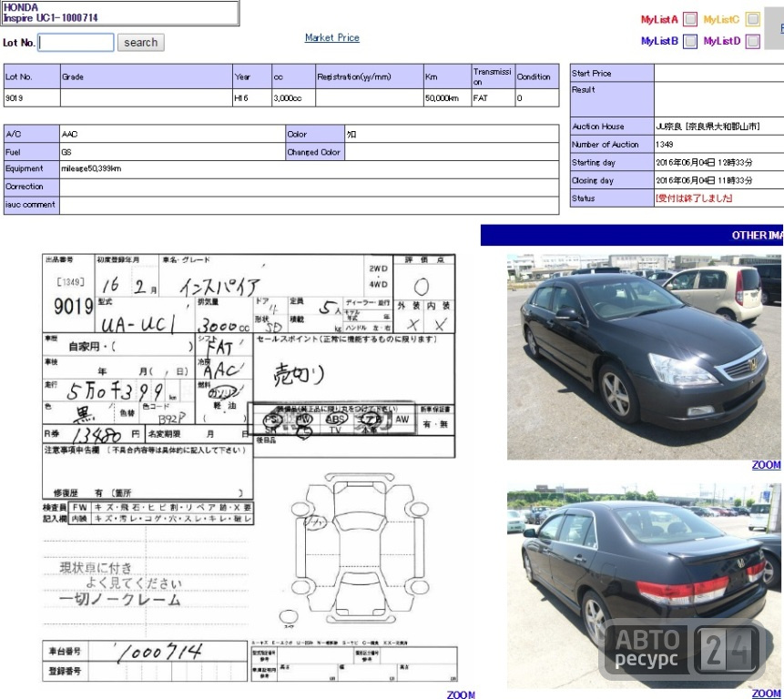Screen dimensions: 784x699
Task: Select the Starting day date value
Action: click(704, 162)
